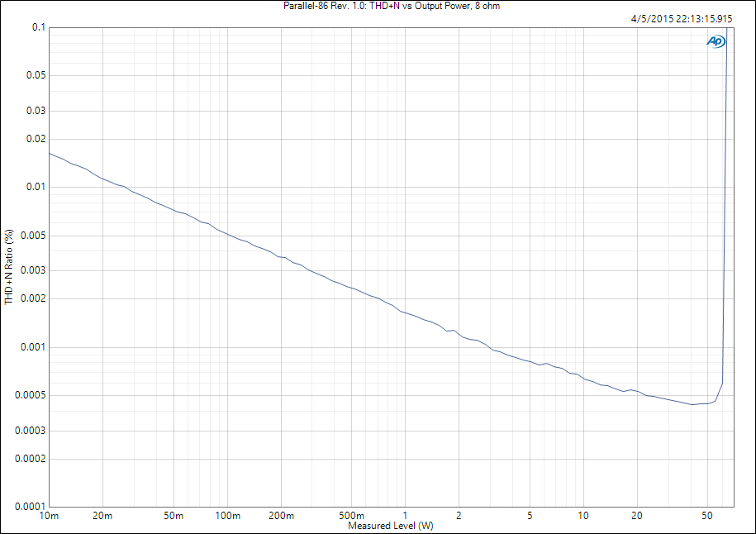This screenshot has height=534, width=756.
Task: Click the 0.05 y-axis value
Action: coord(36,75)
